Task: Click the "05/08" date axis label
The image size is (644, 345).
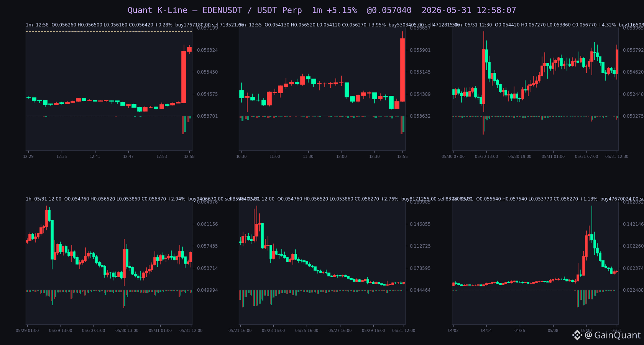Action: pyautogui.click(x=553, y=330)
